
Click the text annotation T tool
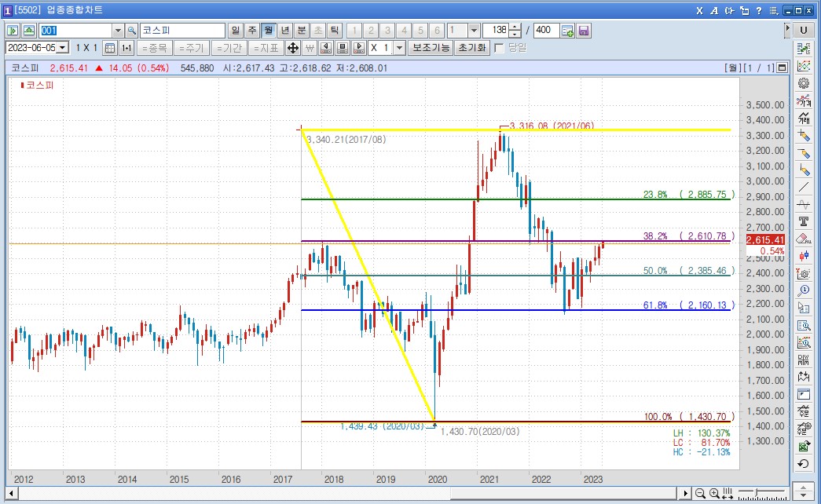point(804,221)
